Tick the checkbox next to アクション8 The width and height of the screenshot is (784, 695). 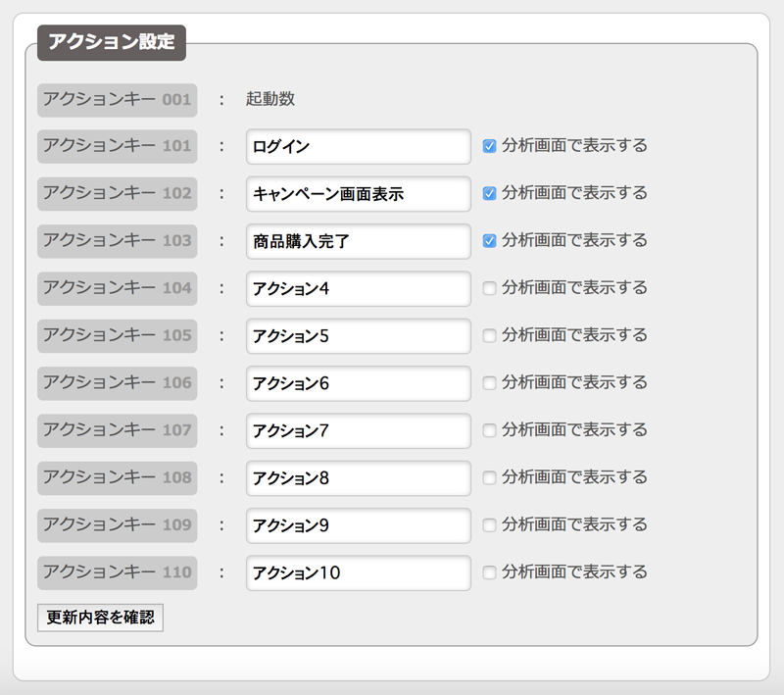pyautogui.click(x=489, y=478)
